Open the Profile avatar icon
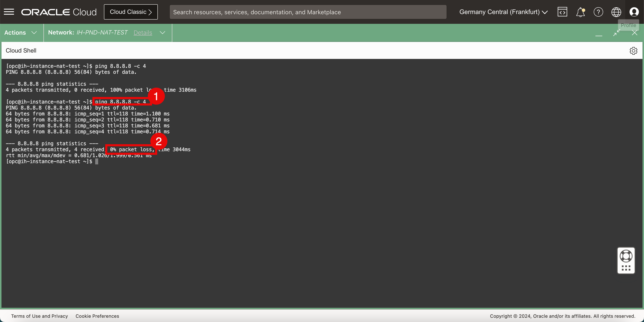Image resolution: width=644 pixels, height=322 pixels. click(634, 12)
